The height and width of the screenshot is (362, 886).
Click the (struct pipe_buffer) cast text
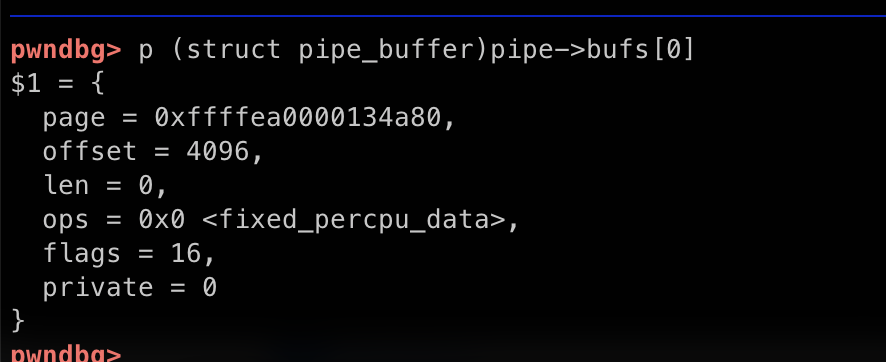pos(330,50)
